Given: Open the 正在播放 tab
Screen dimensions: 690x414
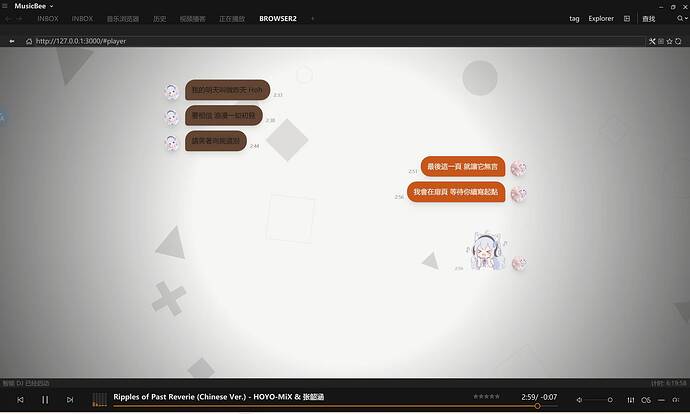Looking at the screenshot, I should [x=232, y=19].
